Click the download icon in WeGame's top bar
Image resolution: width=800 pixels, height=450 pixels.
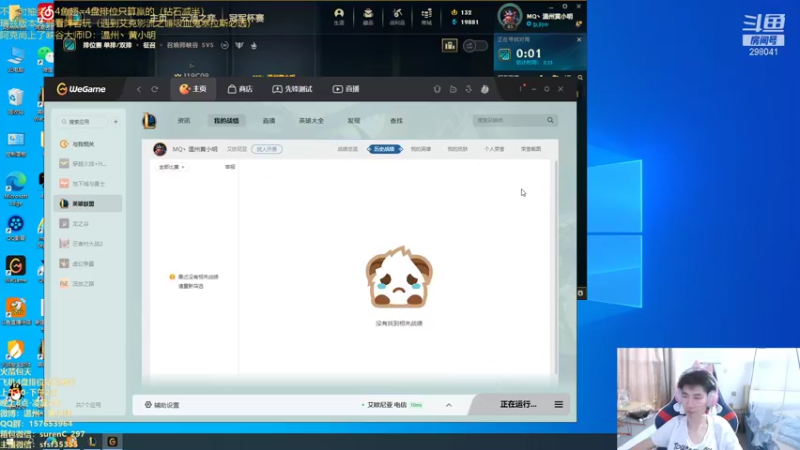pos(468,89)
